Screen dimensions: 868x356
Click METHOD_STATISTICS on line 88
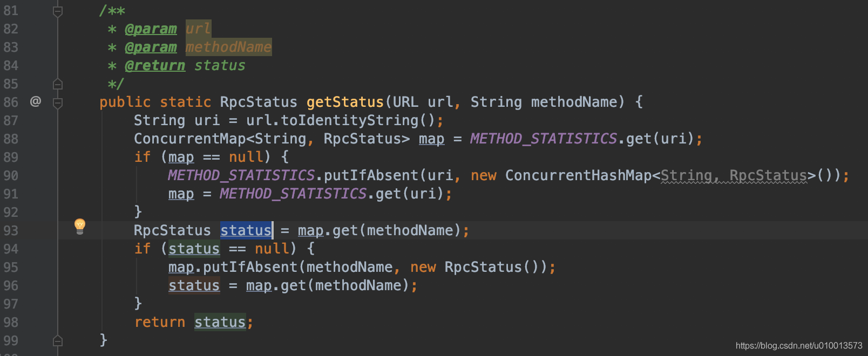coord(543,139)
